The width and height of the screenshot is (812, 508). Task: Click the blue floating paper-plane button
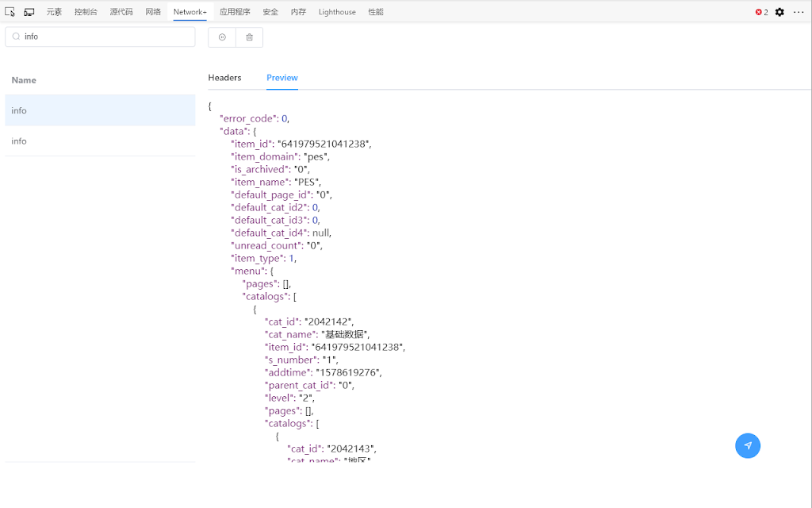747,445
